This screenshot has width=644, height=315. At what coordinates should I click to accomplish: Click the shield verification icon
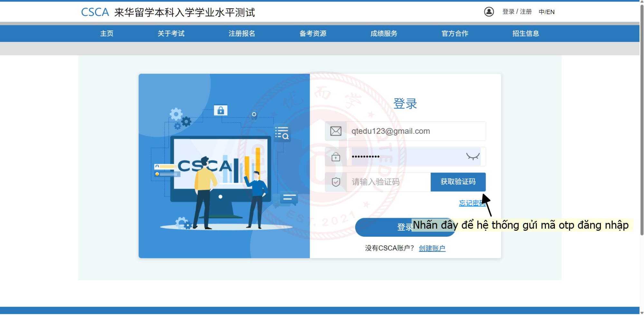(336, 182)
